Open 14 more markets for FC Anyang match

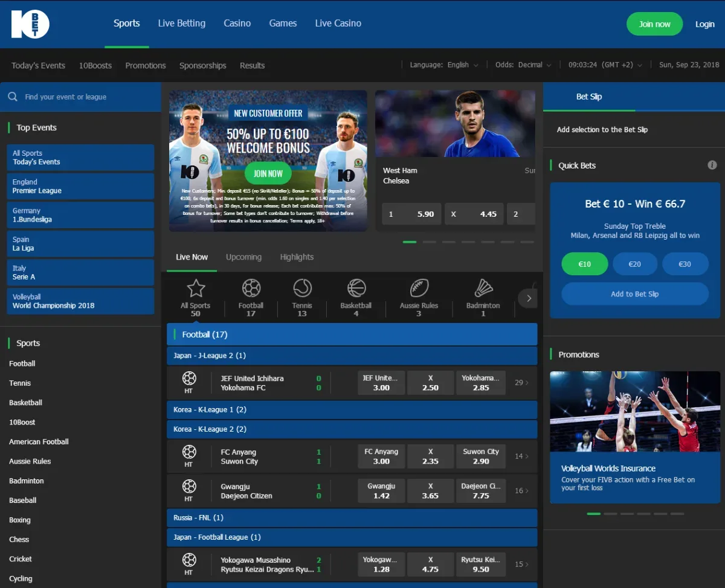pos(521,456)
